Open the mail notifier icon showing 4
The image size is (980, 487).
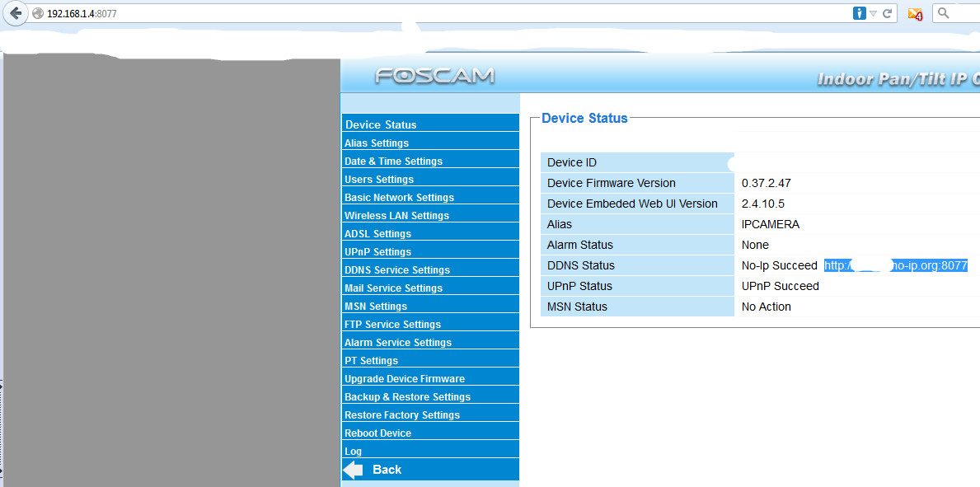[914, 13]
